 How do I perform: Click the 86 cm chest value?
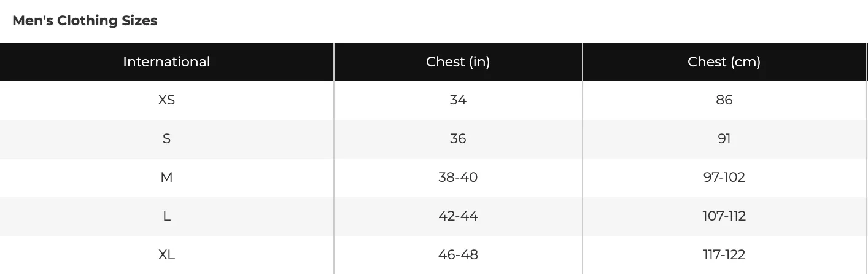tap(724, 100)
